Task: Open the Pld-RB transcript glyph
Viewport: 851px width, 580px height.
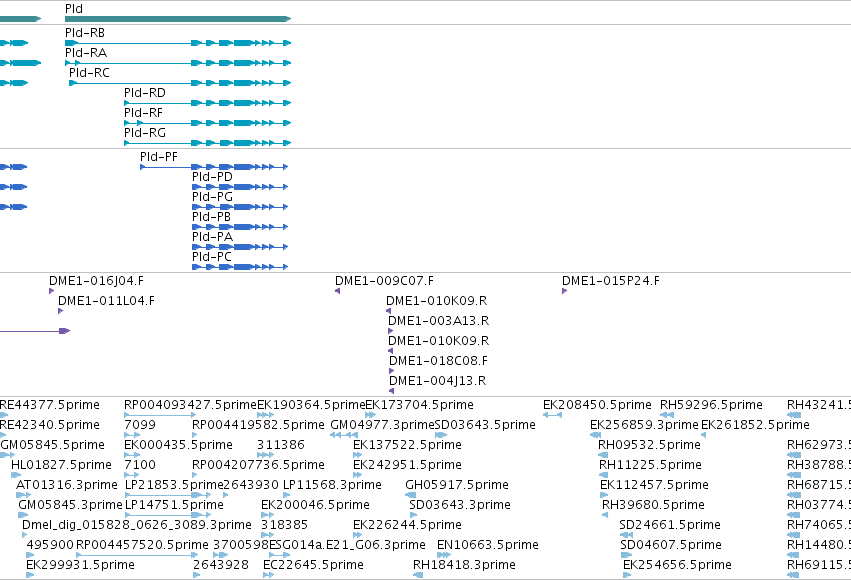Action: (178, 43)
